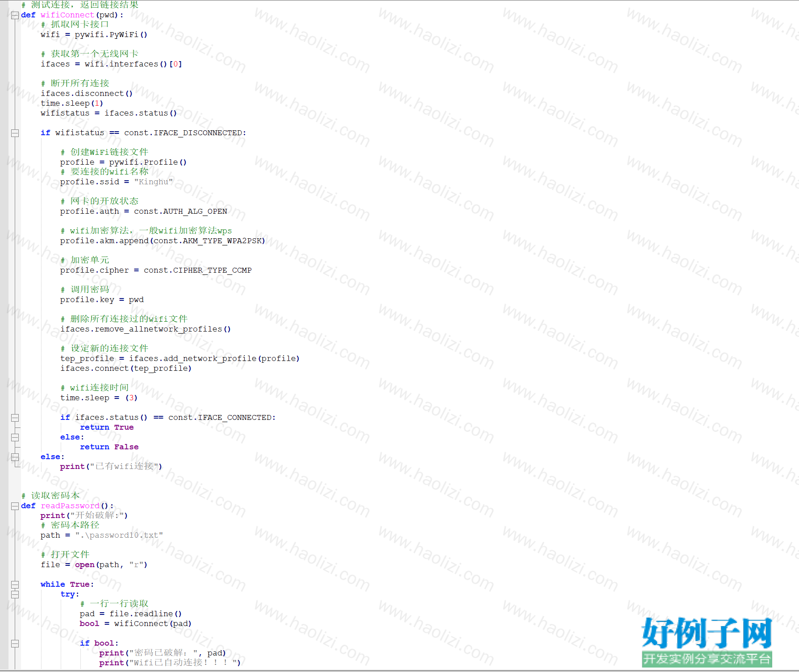Click 'def wifiConnect(pwd):' definition

click(x=72, y=15)
